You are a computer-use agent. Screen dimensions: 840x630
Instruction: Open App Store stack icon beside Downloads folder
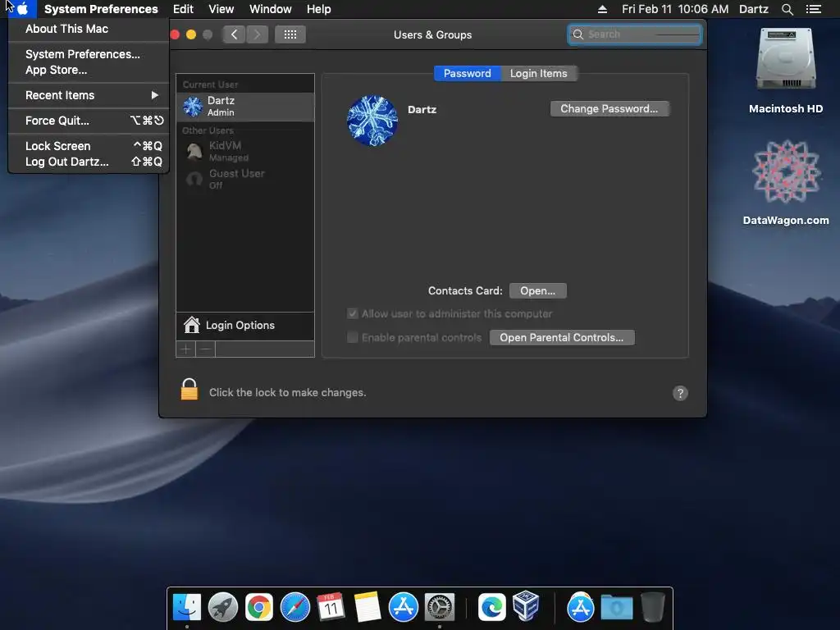point(580,608)
